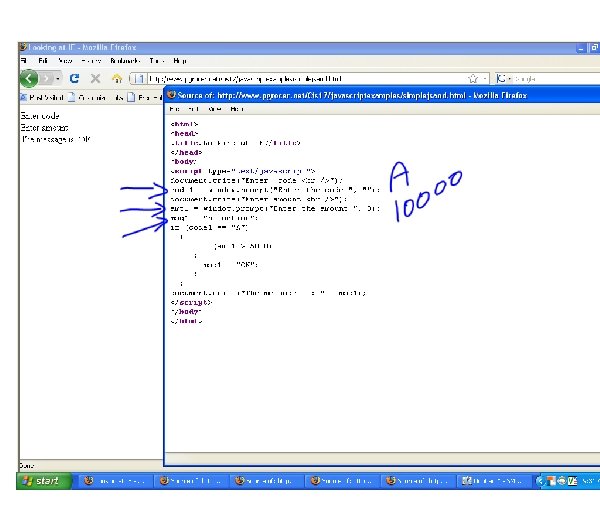Click the '</html>' line in the source
Viewport: 600px width, 512px height.
(186, 321)
